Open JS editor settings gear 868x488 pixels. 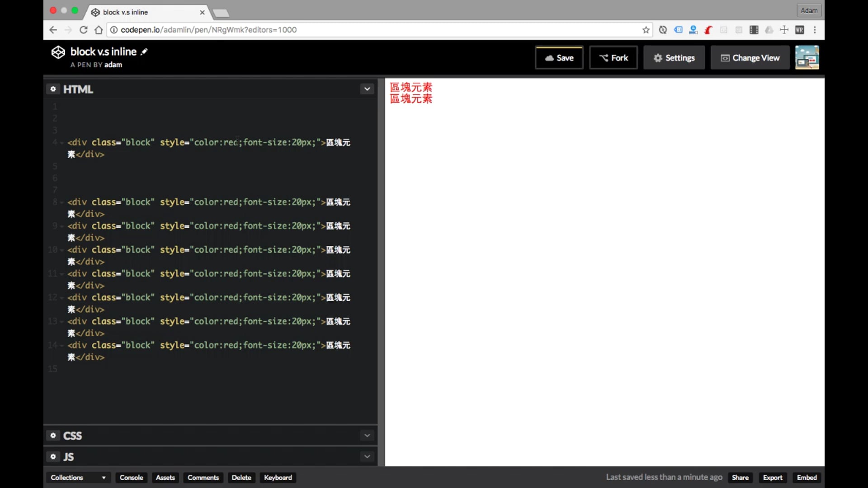[x=53, y=457]
